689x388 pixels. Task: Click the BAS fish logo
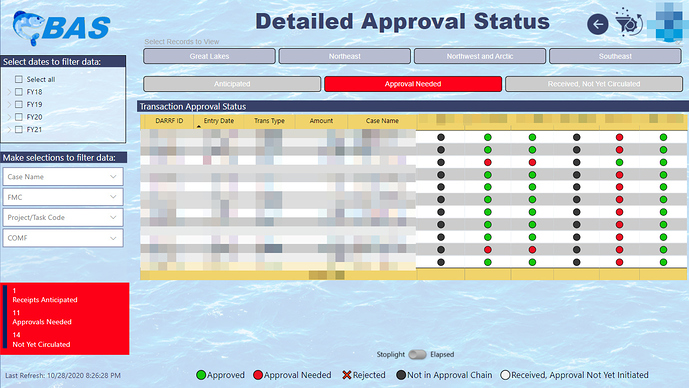click(62, 27)
